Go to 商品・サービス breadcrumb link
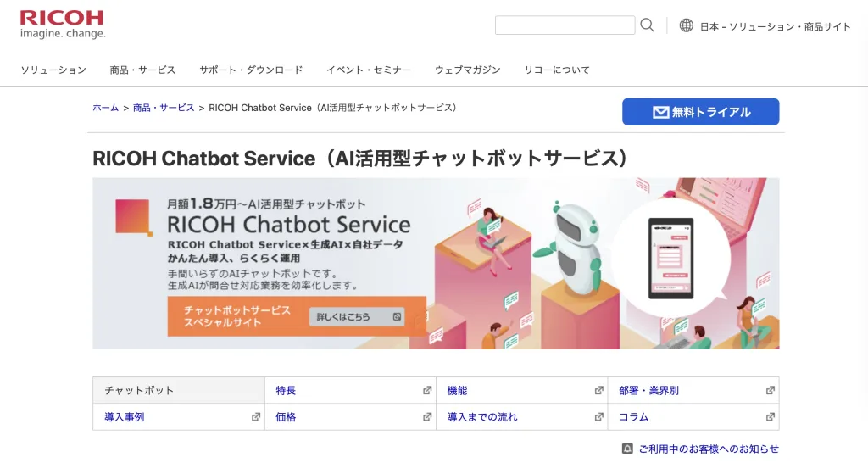Screen dimensions: 868x474 click(x=164, y=108)
